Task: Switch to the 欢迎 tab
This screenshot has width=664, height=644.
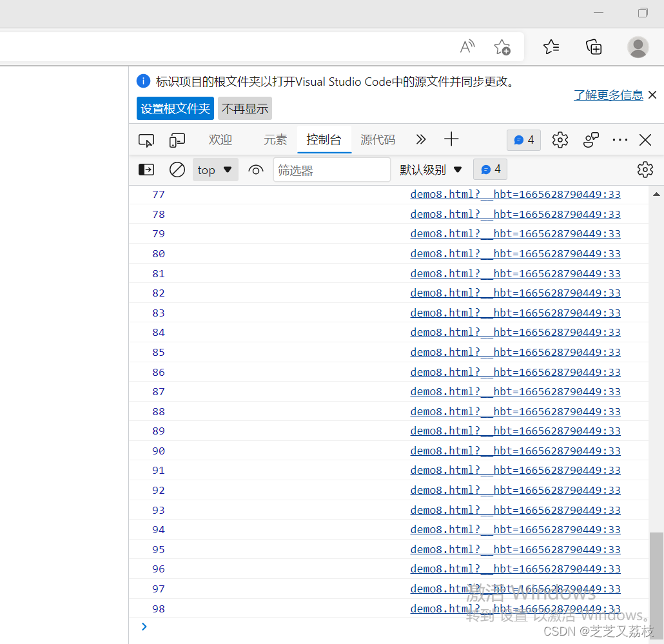Action: tap(220, 139)
